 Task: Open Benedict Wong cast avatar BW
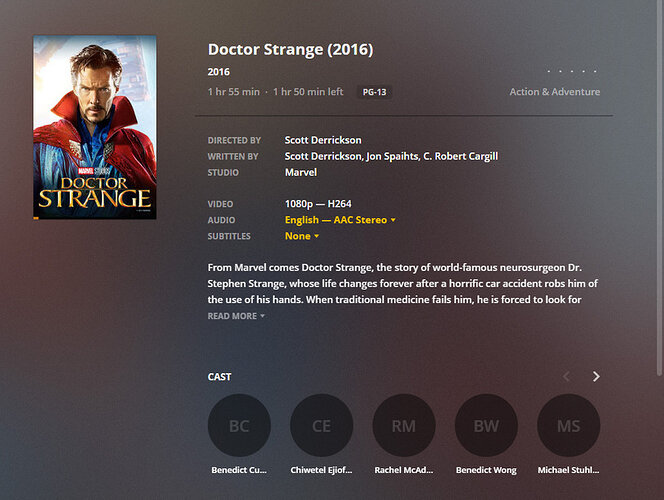486,425
